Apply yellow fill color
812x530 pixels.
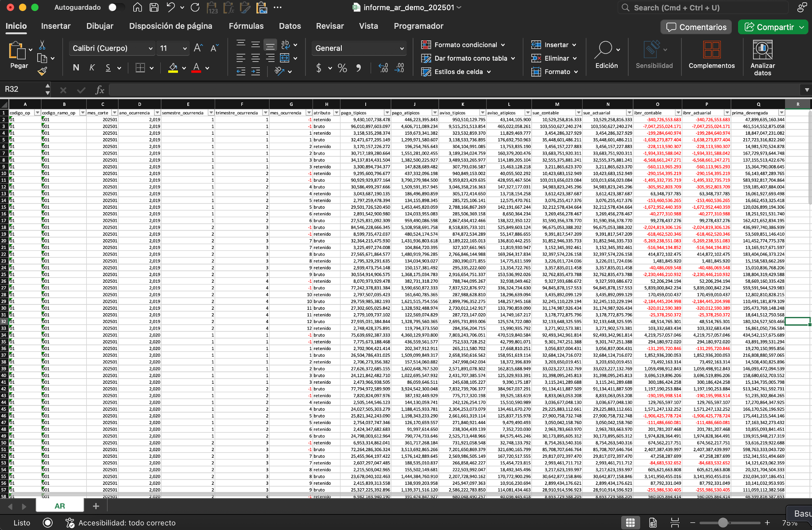point(173,68)
